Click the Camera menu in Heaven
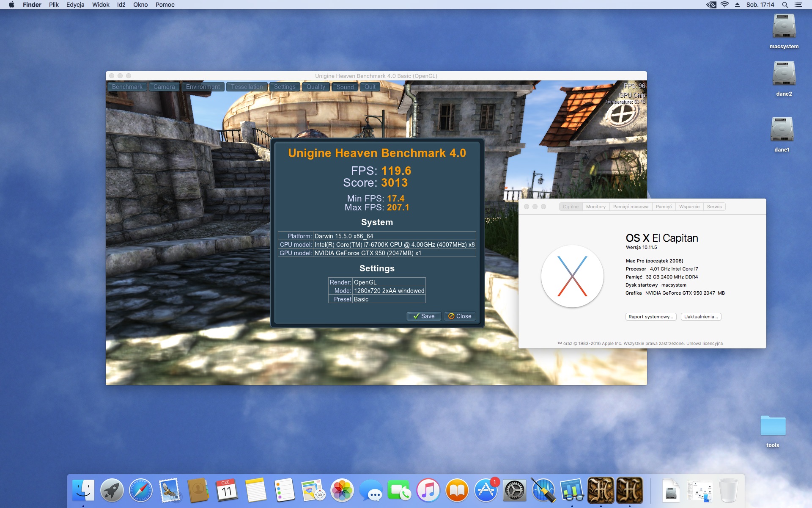The image size is (812, 508). 164,87
